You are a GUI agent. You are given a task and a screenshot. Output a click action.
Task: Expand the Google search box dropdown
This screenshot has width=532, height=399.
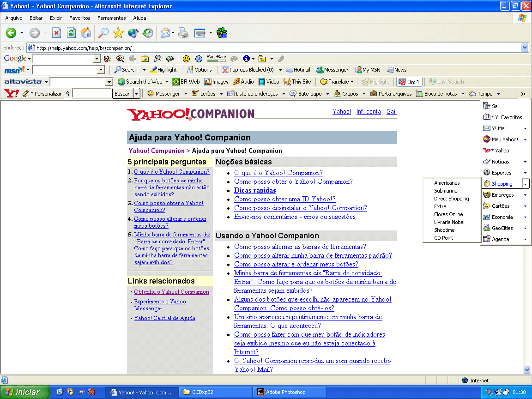(x=97, y=59)
